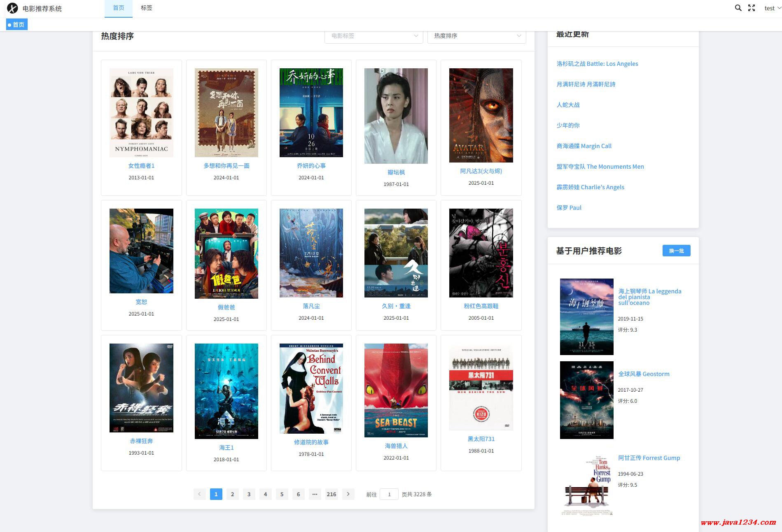Click the pagination ellipsis button
Viewport: 782px width, 532px height.
315,494
